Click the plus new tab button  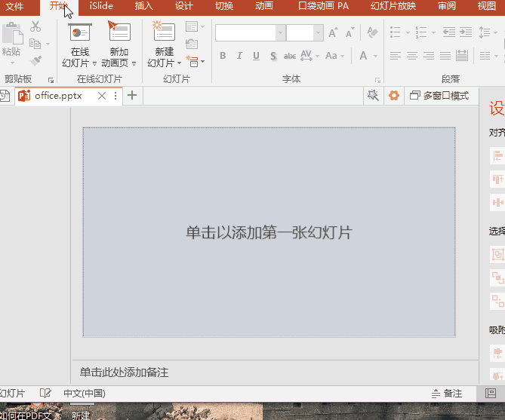tap(132, 95)
